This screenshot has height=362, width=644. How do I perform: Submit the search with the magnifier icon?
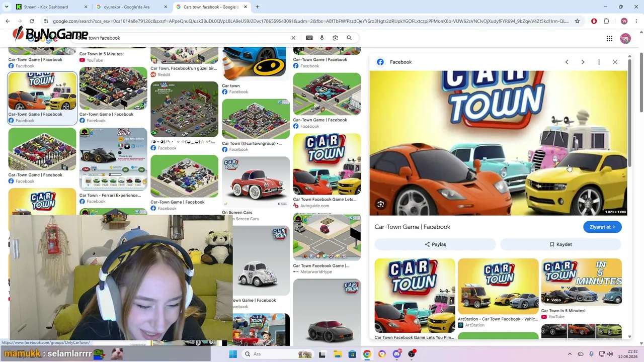pos(349,38)
